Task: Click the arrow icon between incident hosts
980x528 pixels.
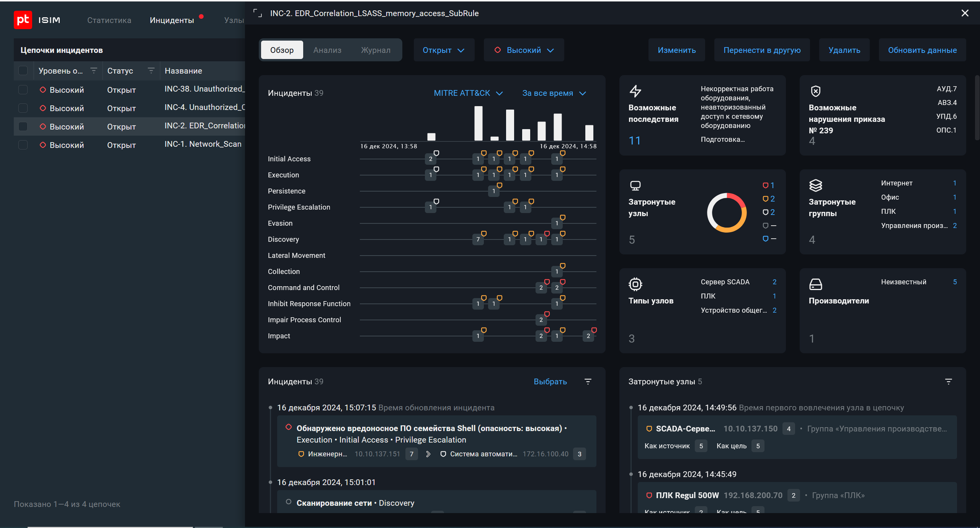Action: (x=428, y=454)
